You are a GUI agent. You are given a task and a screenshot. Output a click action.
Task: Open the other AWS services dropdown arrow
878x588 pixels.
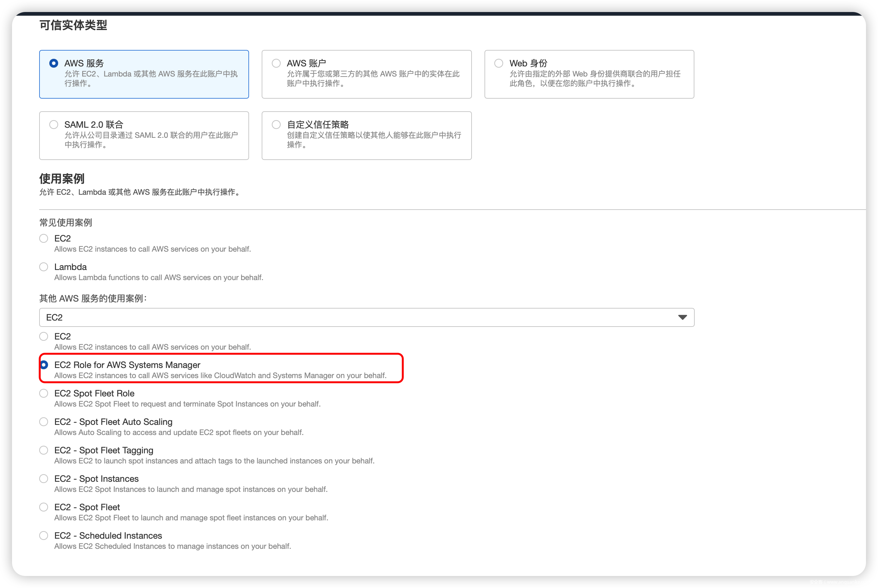point(682,318)
